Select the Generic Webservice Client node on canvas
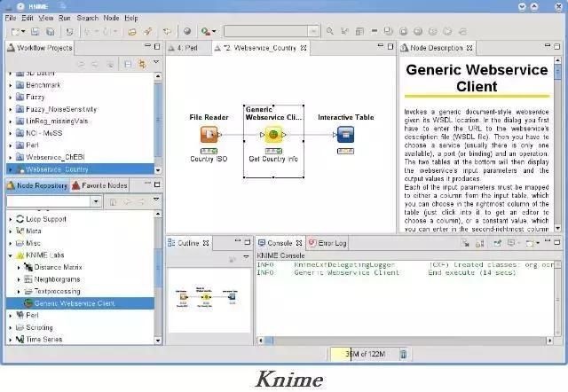Image resolution: width=568 pixels, height=392 pixels. [x=273, y=135]
